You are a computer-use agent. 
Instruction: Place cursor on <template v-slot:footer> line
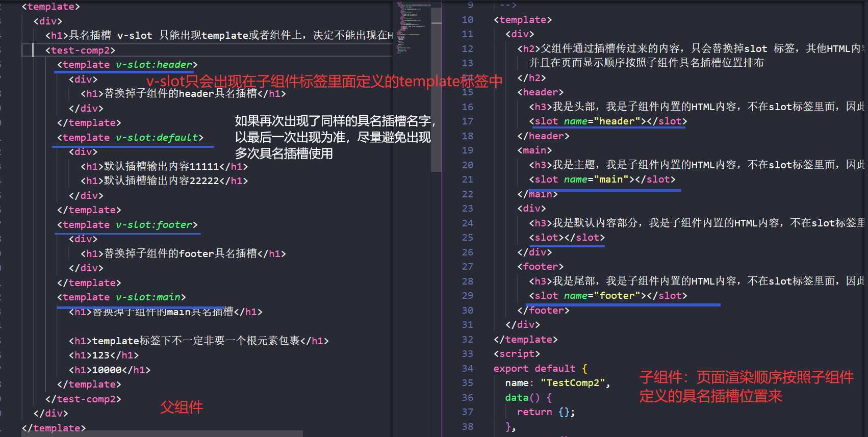pos(127,225)
